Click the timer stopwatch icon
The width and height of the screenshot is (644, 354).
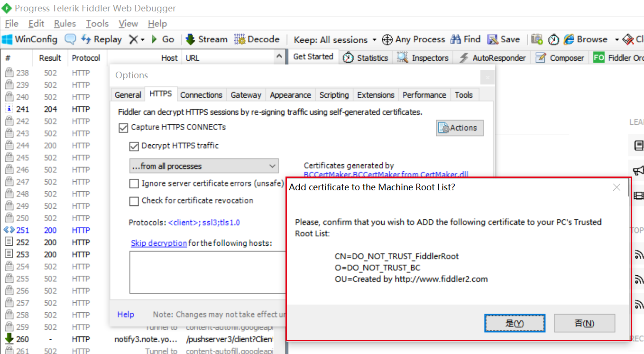coord(553,39)
